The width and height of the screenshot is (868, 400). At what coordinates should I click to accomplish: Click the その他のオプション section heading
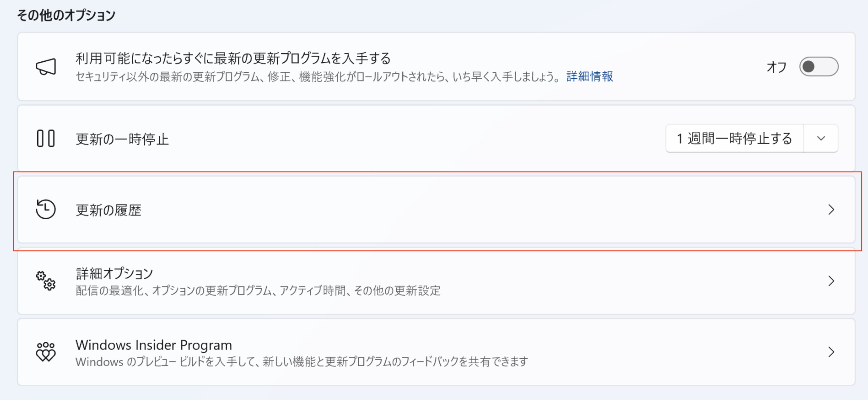(x=66, y=15)
